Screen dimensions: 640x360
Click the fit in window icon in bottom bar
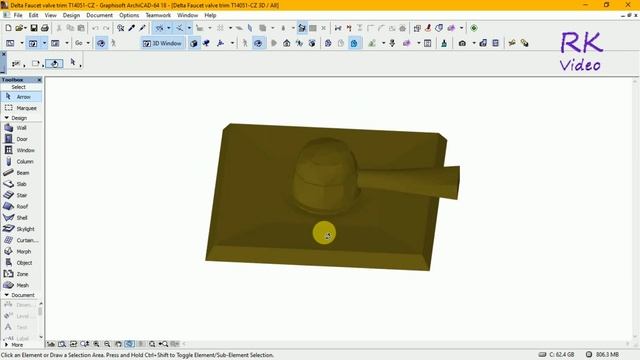[x=152, y=344]
